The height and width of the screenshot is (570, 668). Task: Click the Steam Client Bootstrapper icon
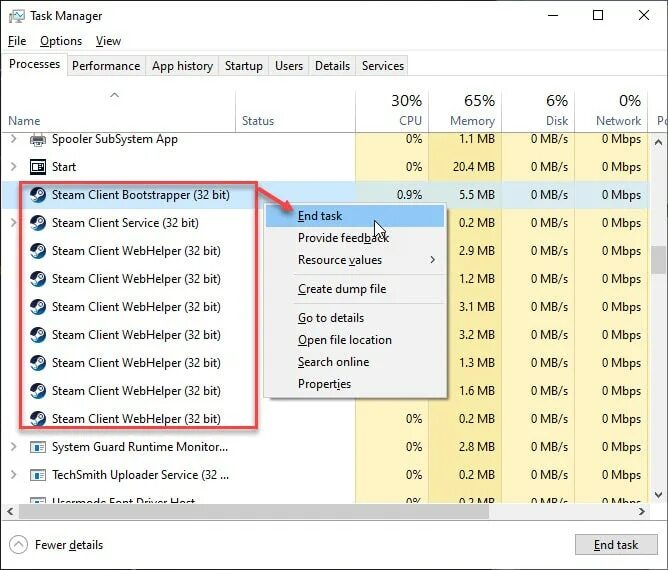pyautogui.click(x=38, y=195)
